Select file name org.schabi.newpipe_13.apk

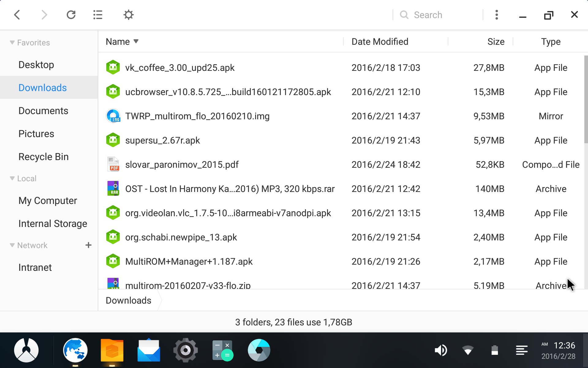[x=181, y=237]
